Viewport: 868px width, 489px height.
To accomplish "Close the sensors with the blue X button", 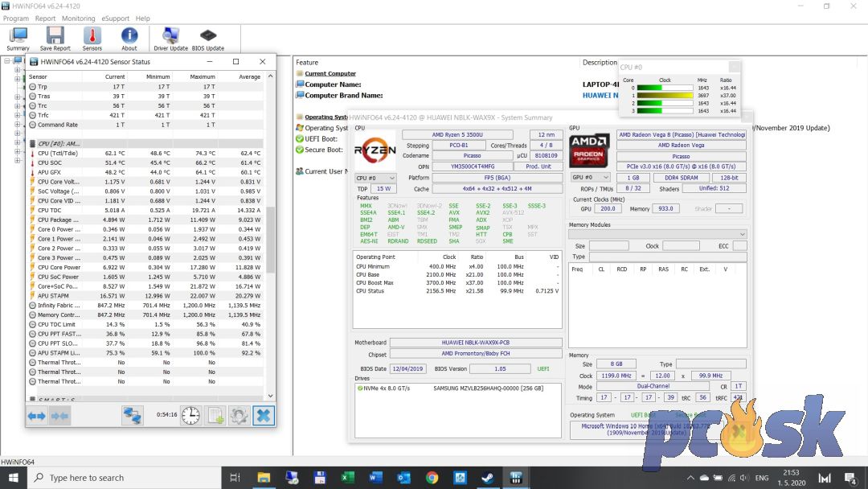I will point(264,415).
